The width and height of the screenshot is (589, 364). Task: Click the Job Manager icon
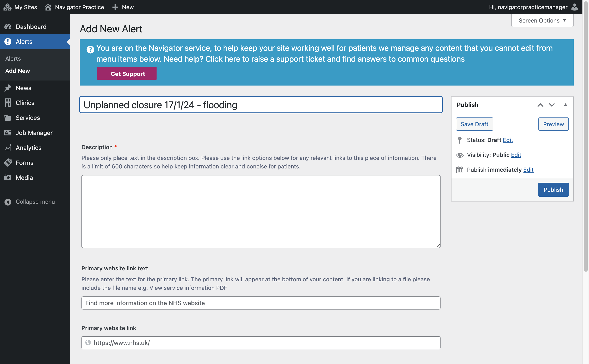pyautogui.click(x=8, y=133)
